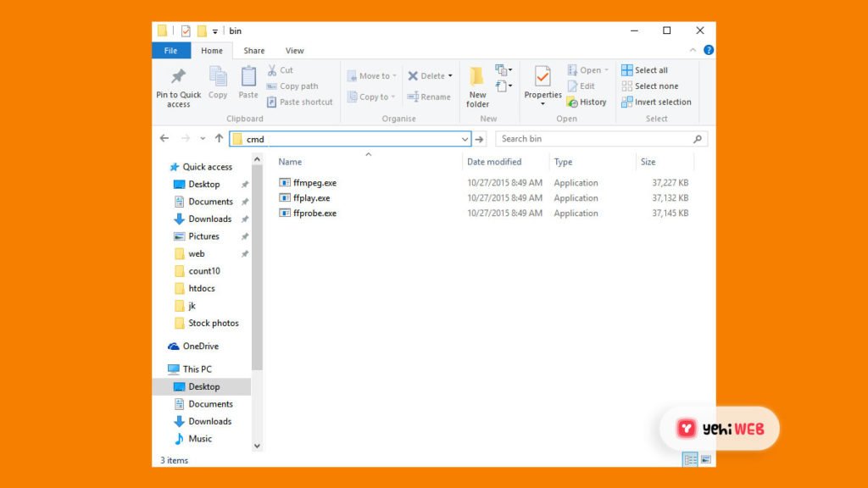Open the Help question mark icon
The width and height of the screenshot is (868, 488).
point(709,51)
